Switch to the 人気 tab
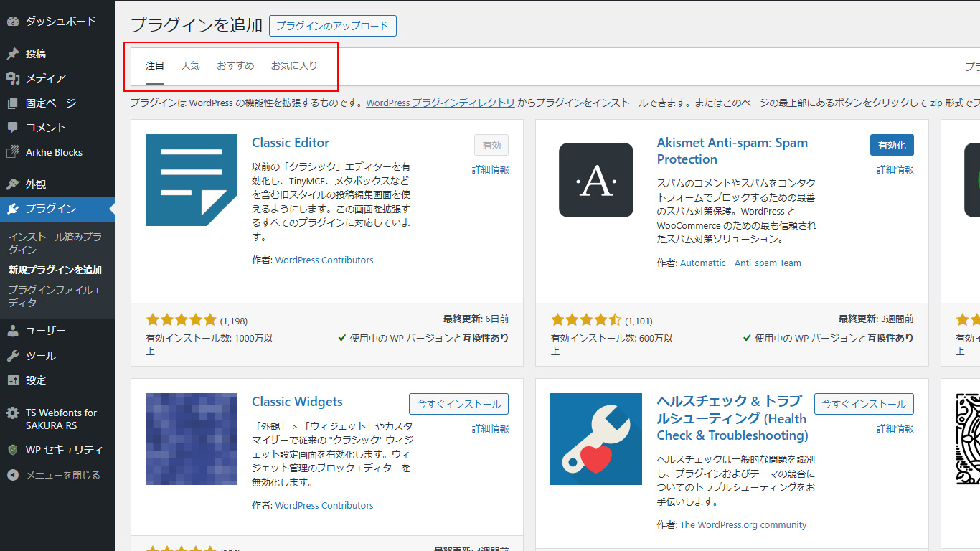Viewport: 980px width, 551px height. (x=191, y=65)
